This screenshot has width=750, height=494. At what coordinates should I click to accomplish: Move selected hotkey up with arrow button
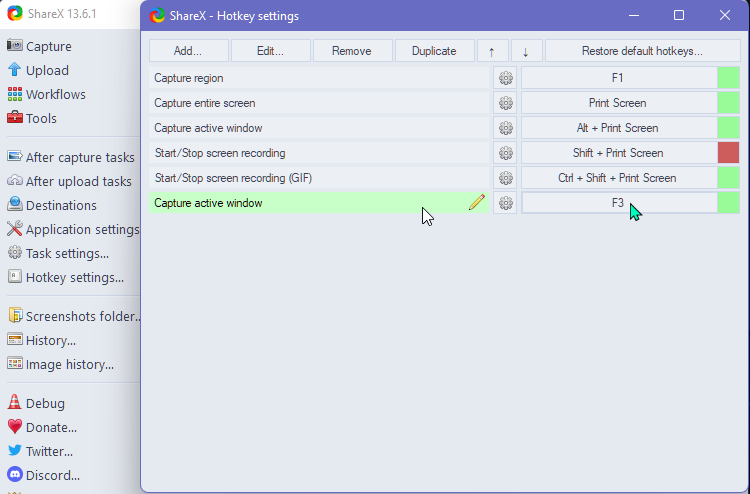492,51
